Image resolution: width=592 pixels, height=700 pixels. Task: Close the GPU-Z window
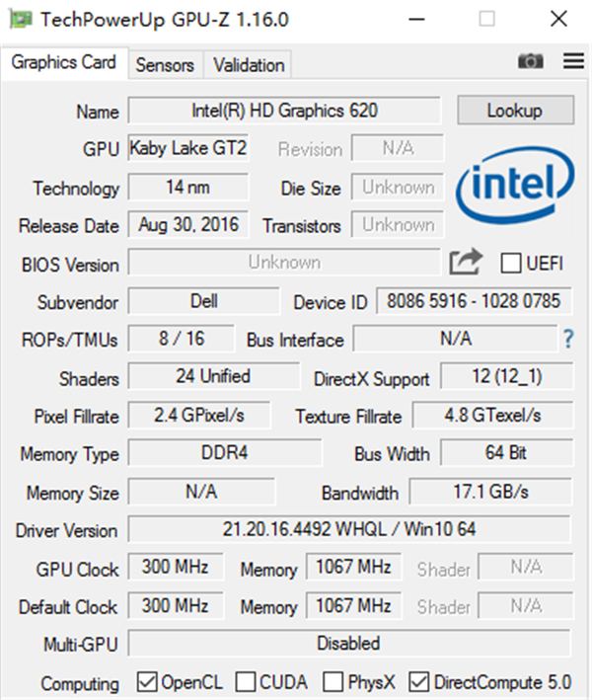pos(558,19)
